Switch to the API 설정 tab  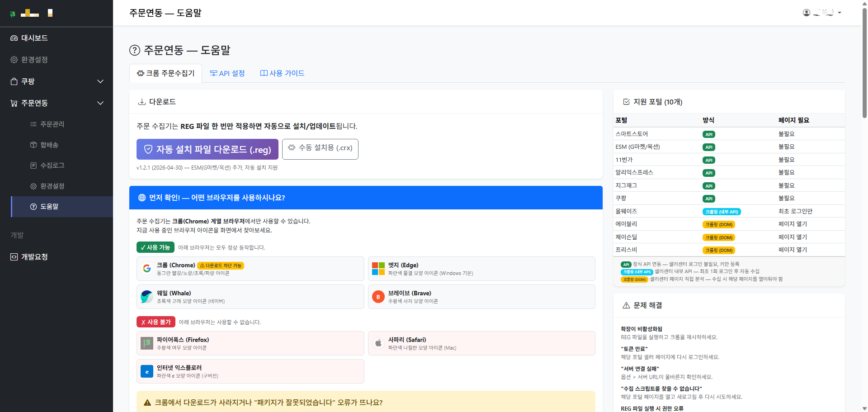(x=227, y=73)
